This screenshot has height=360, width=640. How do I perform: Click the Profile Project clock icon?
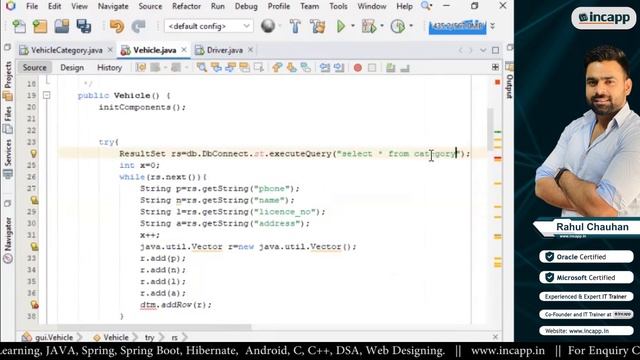pos(398,27)
